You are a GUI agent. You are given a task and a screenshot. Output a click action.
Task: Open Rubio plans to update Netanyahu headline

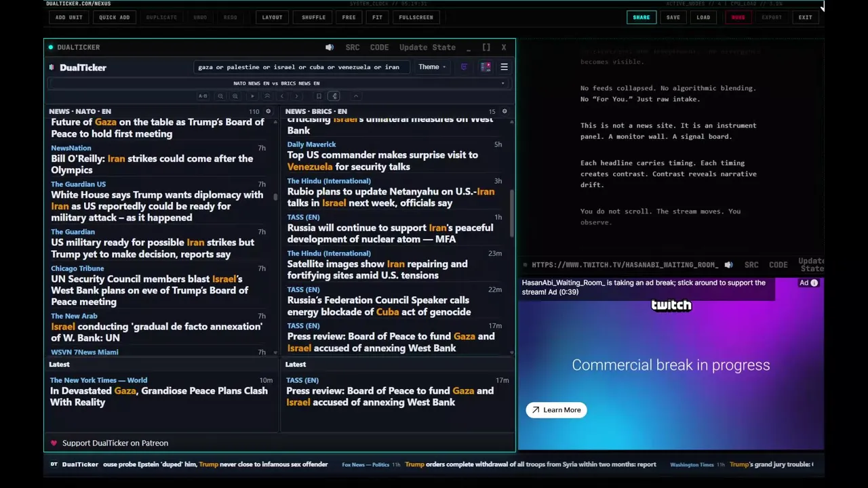coord(391,197)
